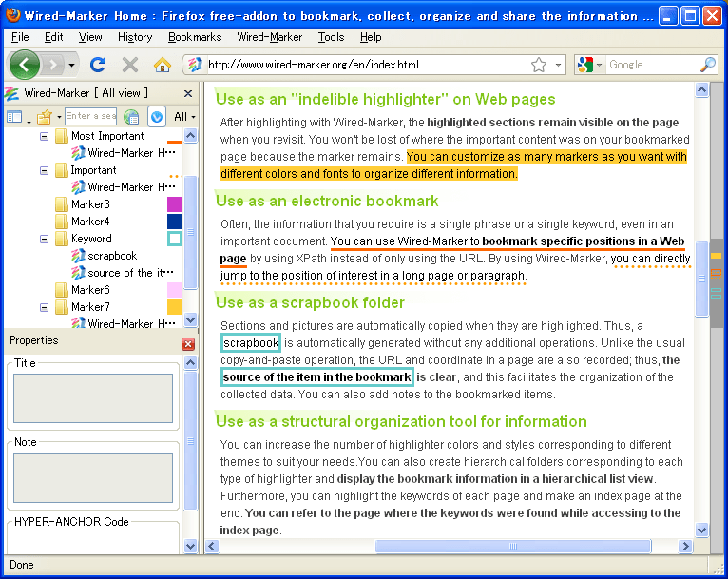Collapse the Most Important folder
The image size is (728, 579).
pyautogui.click(x=44, y=137)
